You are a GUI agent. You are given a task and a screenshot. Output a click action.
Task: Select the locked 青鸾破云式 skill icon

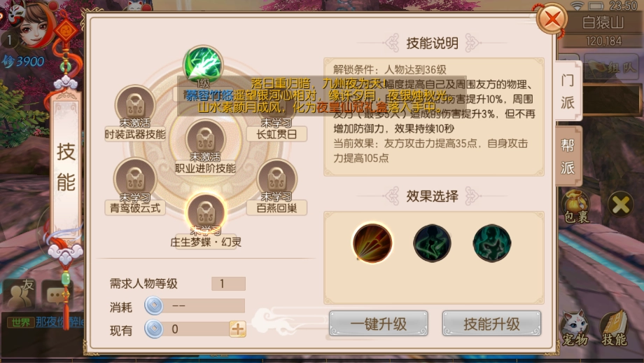click(135, 179)
